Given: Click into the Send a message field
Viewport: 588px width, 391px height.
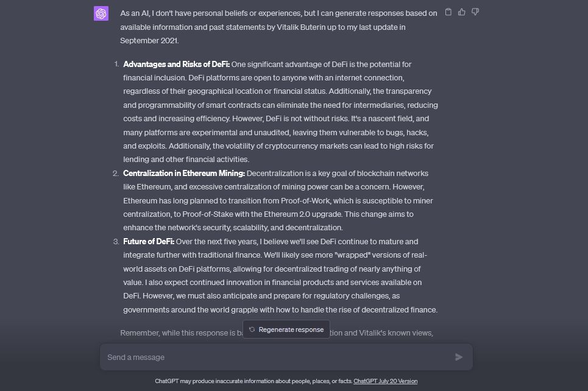Looking at the screenshot, I should 244,357.
